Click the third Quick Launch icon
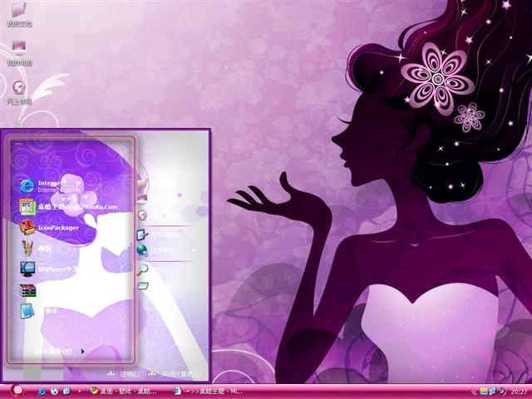532x399 pixels. [66, 392]
